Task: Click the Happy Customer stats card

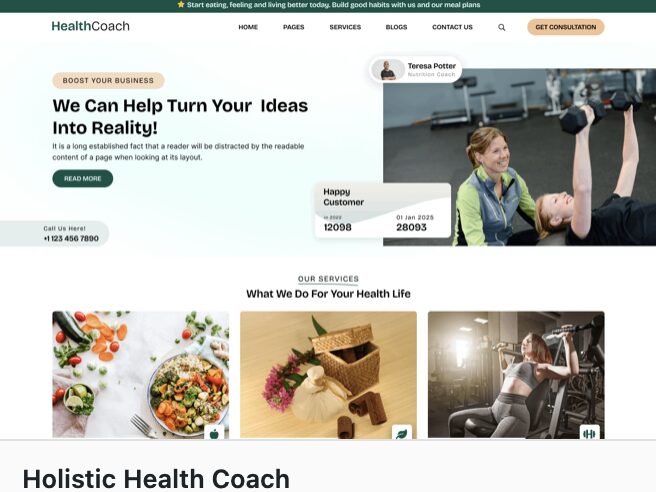Action: click(x=383, y=210)
